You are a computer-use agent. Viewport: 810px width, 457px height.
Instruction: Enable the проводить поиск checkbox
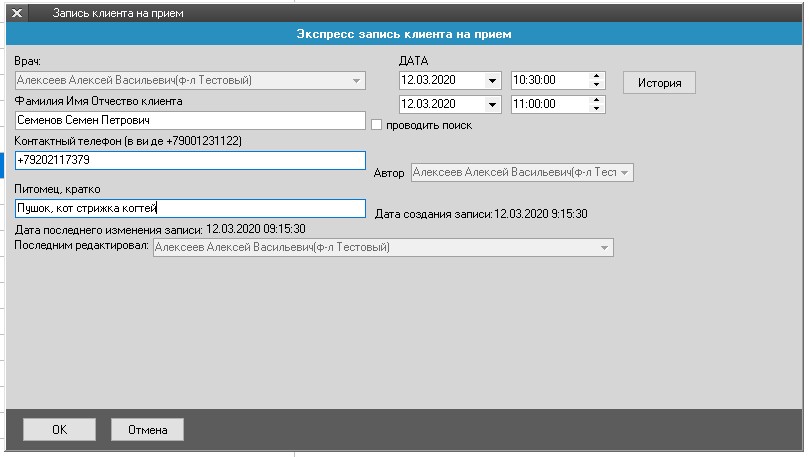pyautogui.click(x=377, y=125)
